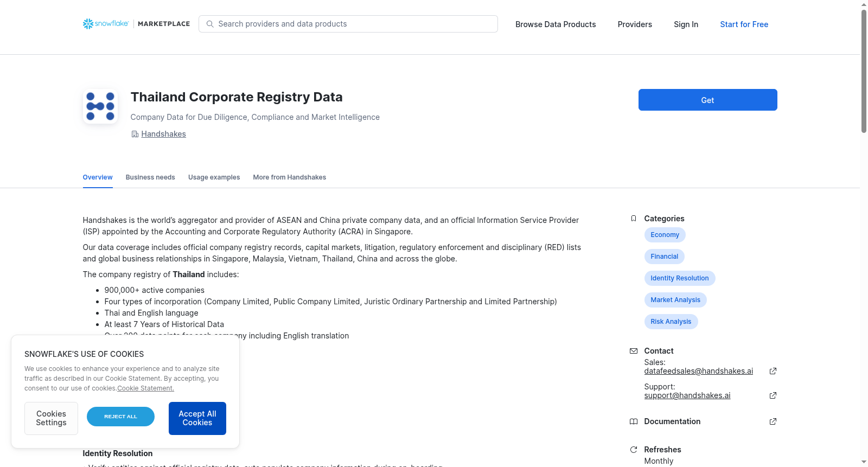Image resolution: width=868 pixels, height=467 pixels.
Task: Click support@handshakes.ai email link
Action: coord(687,395)
